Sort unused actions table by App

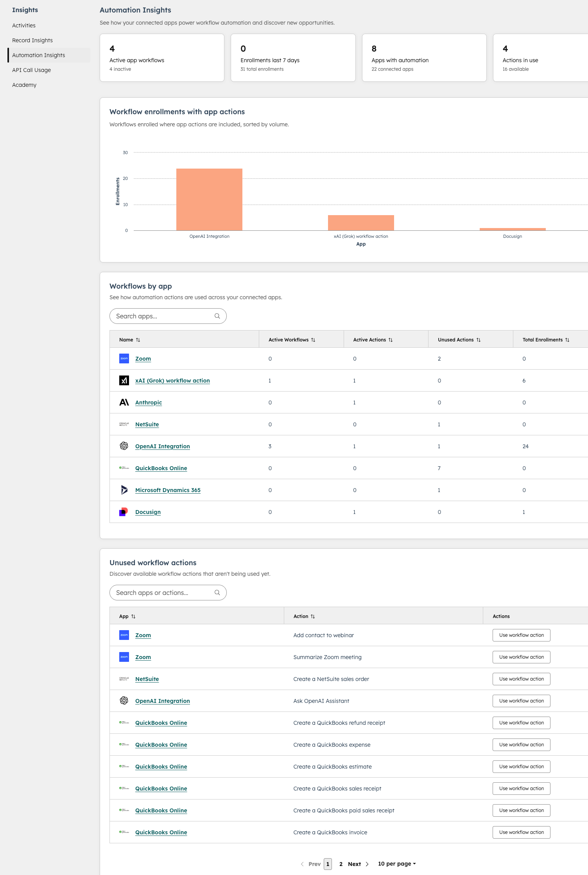[133, 616]
